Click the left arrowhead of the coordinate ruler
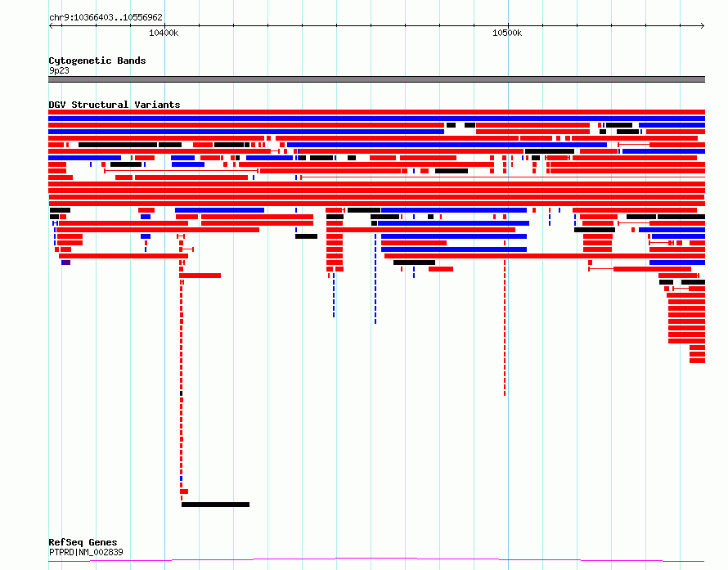 click(x=51, y=25)
